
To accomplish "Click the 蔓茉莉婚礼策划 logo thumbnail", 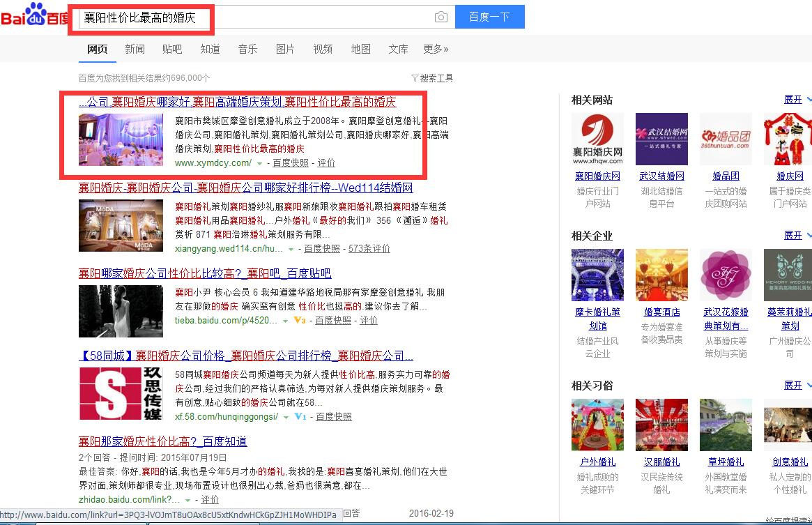I will click(x=788, y=275).
